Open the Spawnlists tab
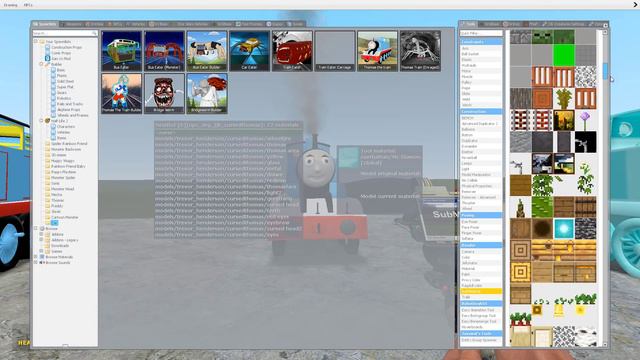 45,24
